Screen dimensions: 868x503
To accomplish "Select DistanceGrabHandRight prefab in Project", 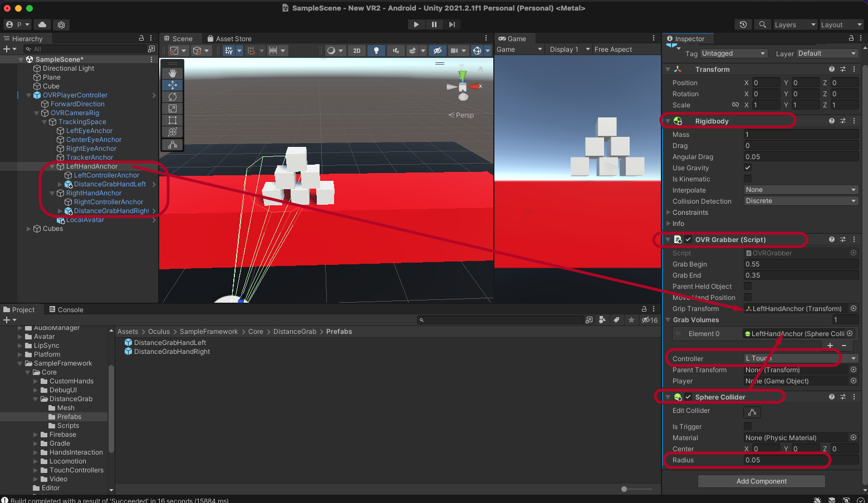I will tap(167, 352).
